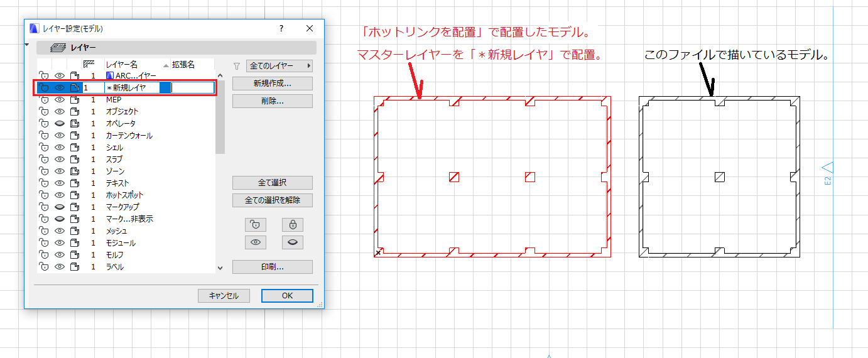The width and height of the screenshot is (868, 358).
Task: Toggle lock on the MEP layer
Action: pyautogui.click(x=44, y=99)
